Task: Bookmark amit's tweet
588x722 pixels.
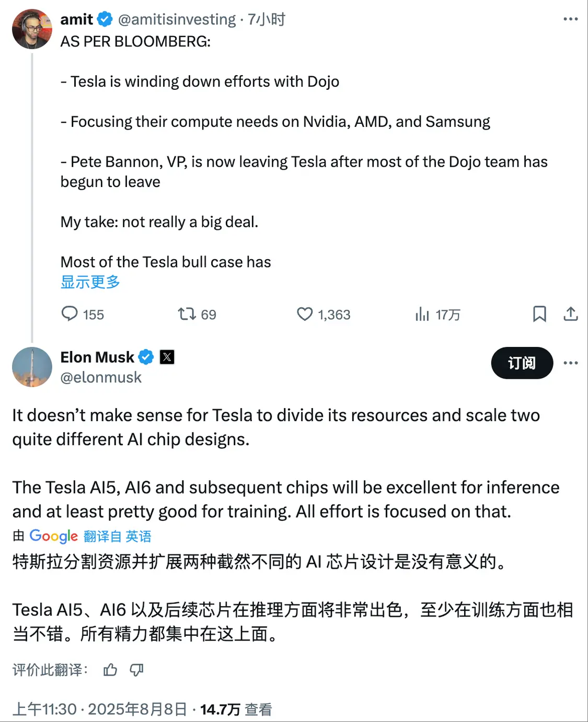Action: pyautogui.click(x=539, y=314)
